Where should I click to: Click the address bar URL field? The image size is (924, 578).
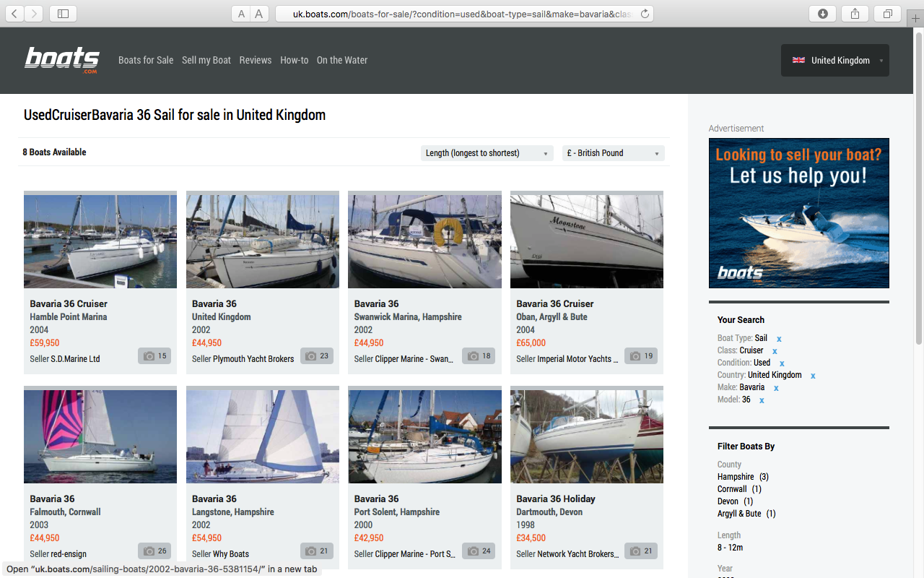click(464, 14)
